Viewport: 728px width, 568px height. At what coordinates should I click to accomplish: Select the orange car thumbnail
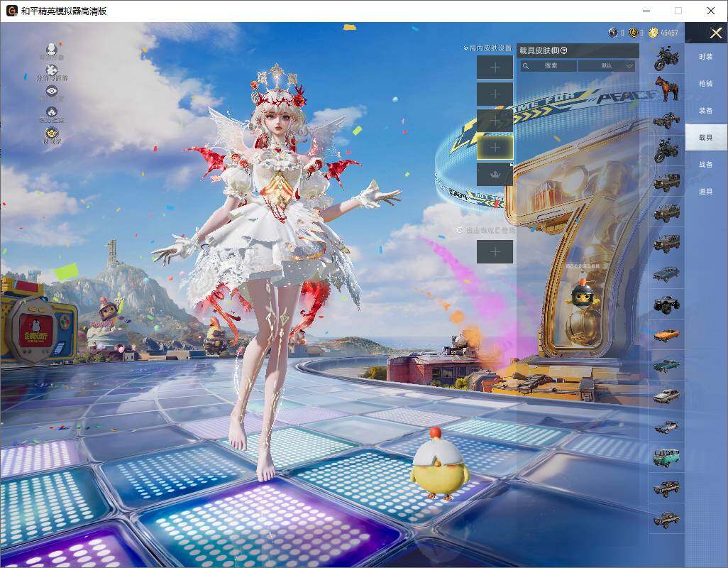click(666, 335)
